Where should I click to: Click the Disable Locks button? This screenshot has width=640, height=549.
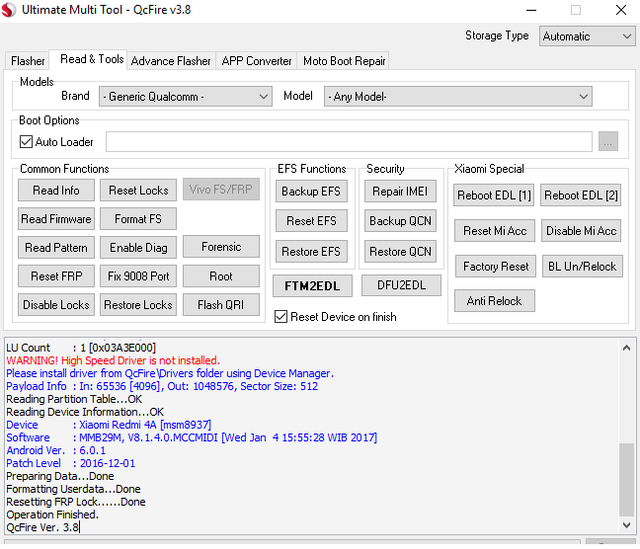[56, 305]
